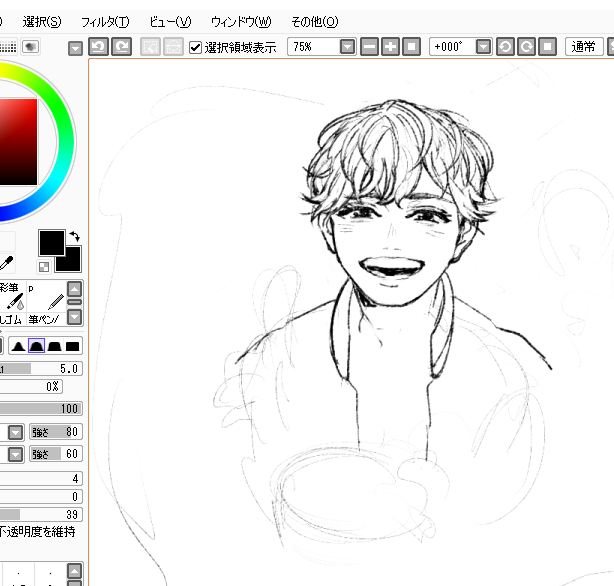Open the ビュー(V) menu
The image size is (614, 586).
pyautogui.click(x=170, y=22)
